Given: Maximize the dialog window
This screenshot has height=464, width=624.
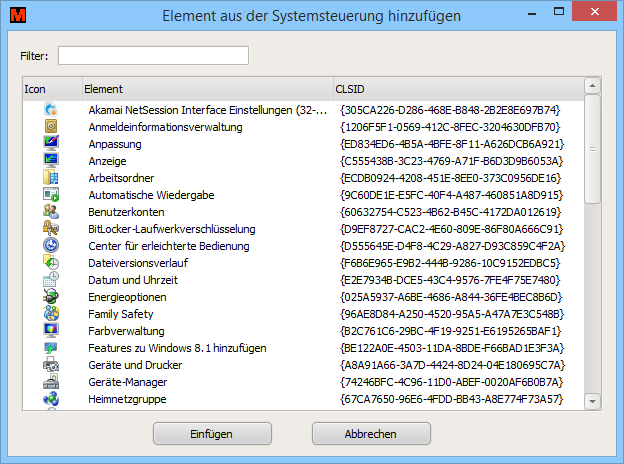Looking at the screenshot, I should click(559, 12).
